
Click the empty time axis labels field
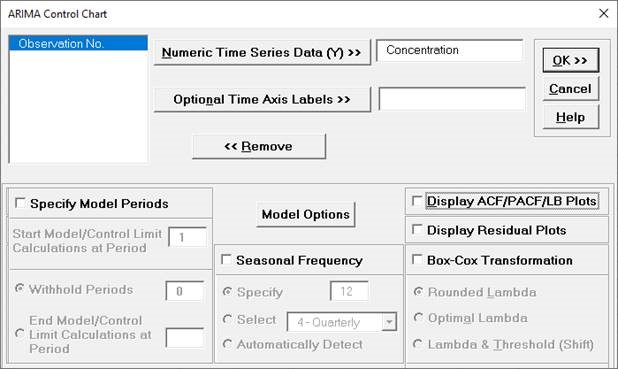pyautogui.click(x=452, y=99)
